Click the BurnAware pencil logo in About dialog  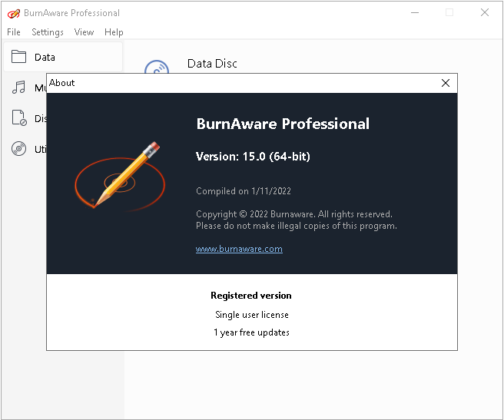coord(120,176)
